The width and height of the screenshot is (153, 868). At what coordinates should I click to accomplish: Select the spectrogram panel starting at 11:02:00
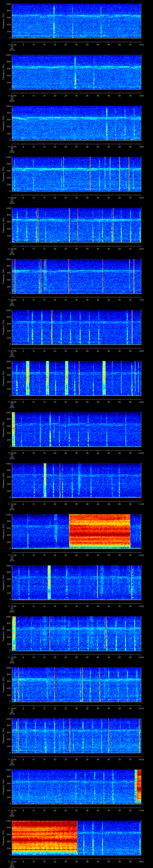77,72
